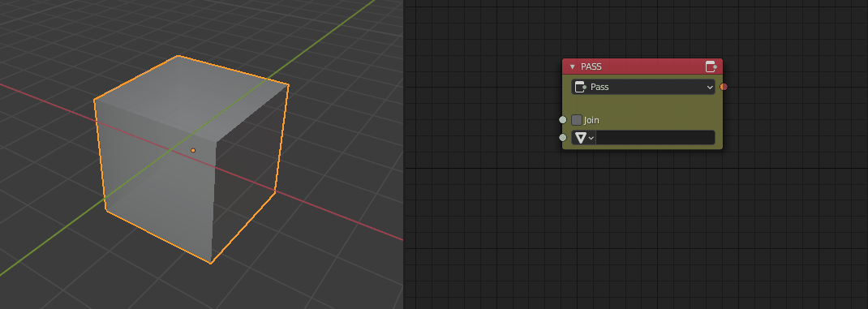
Task: Select the PASS node by its title
Action: point(591,67)
